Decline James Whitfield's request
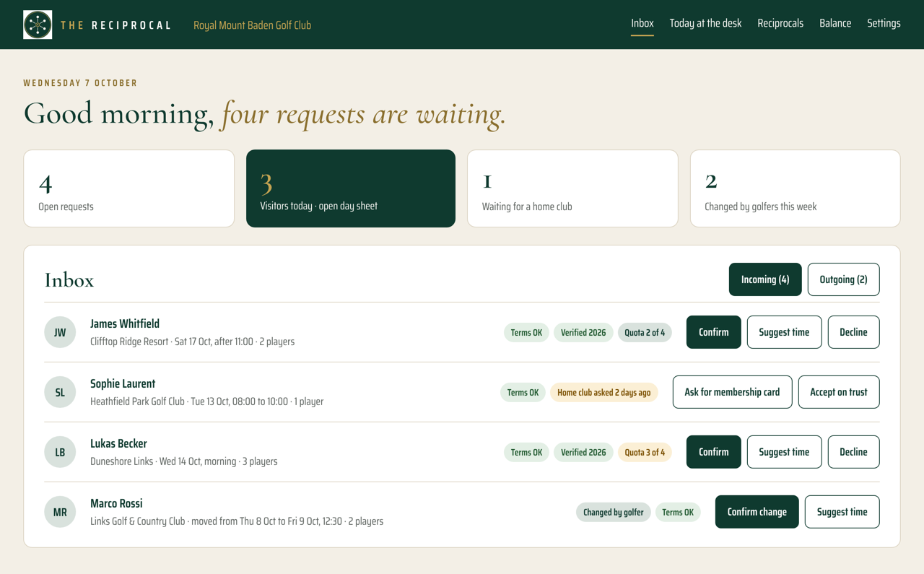 tap(854, 332)
